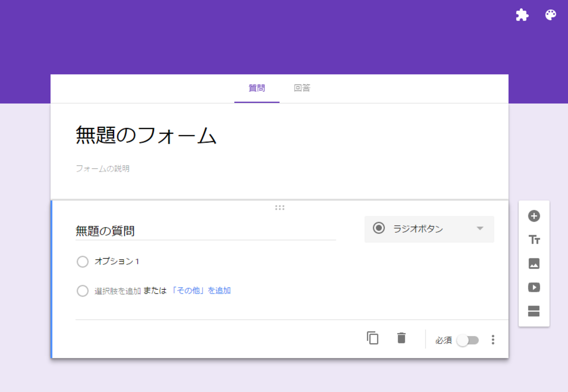Open the add-ons puzzle piece icon
Viewport: 568px width, 392px height.
click(x=522, y=15)
